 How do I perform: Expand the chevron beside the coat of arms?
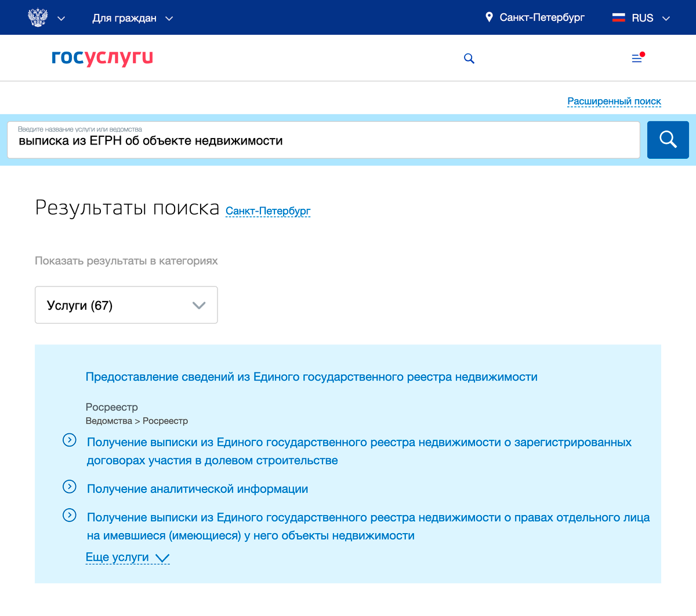point(61,19)
